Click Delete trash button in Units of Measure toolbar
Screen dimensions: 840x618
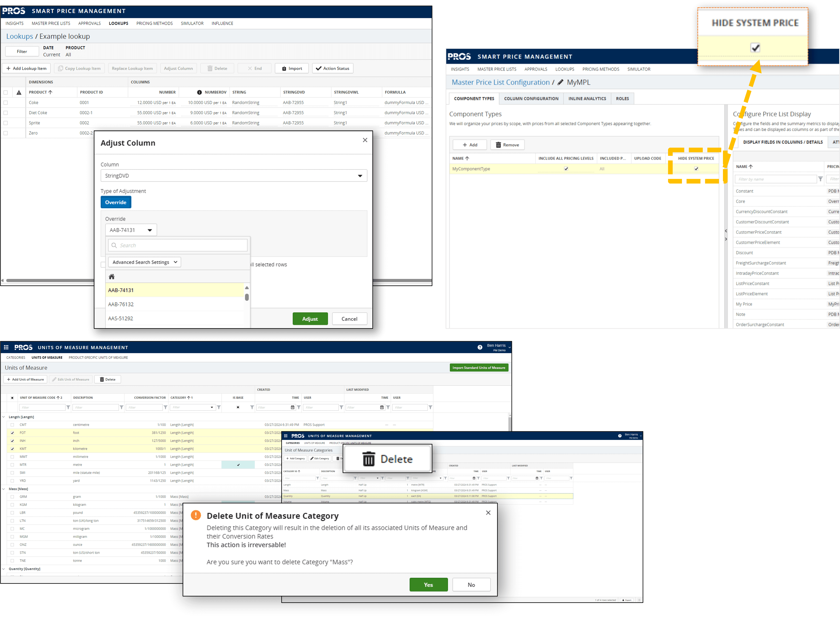107,379
